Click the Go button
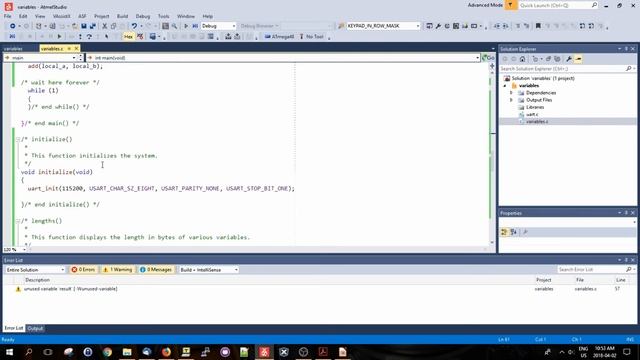The image size is (640, 360). pyautogui.click(x=488, y=58)
